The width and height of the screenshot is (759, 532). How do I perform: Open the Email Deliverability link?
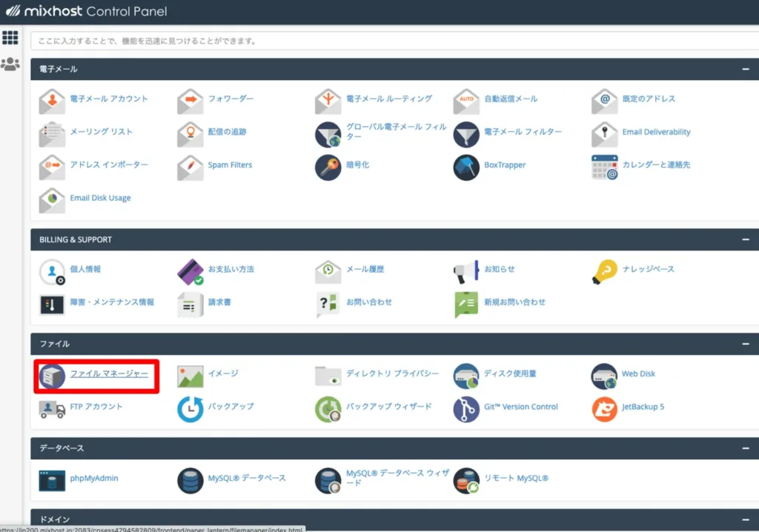click(656, 132)
